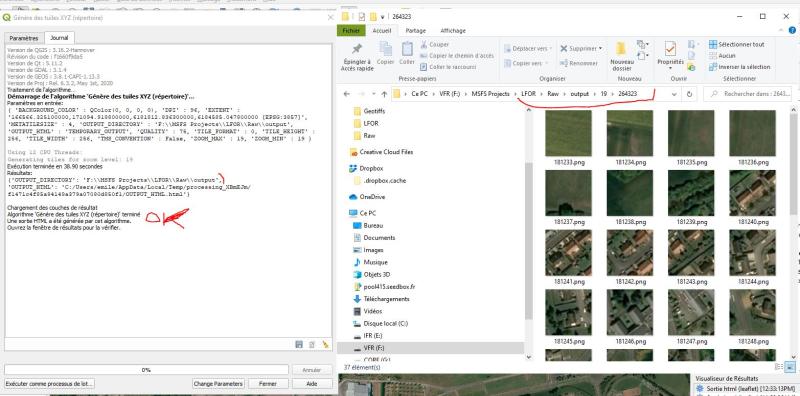Switch to the Paramètres tab
The height and width of the screenshot is (396, 800).
[24, 38]
